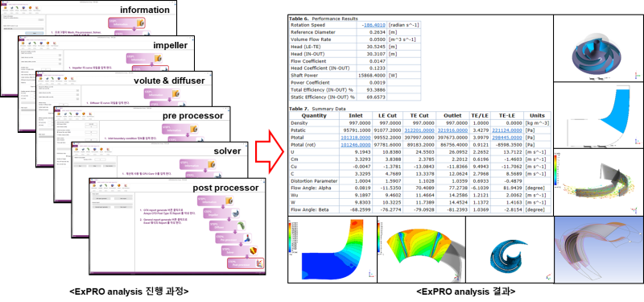Image resolution: width=644 pixels, height=302 pixels.
Task: Click Distortion Parameter row label
Action: (314, 181)
